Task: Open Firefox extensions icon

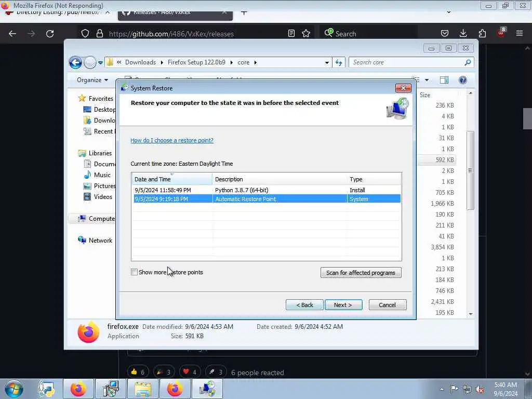Action: 482,34
